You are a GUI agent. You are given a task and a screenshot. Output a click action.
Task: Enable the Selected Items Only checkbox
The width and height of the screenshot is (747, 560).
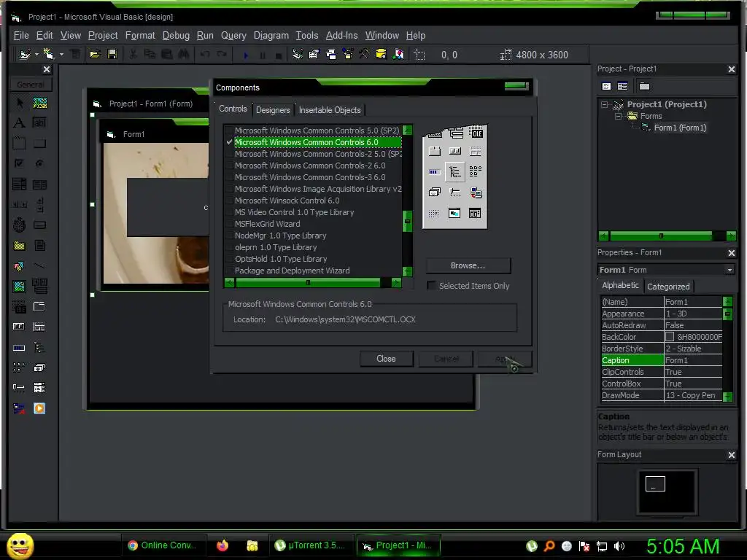[432, 286]
